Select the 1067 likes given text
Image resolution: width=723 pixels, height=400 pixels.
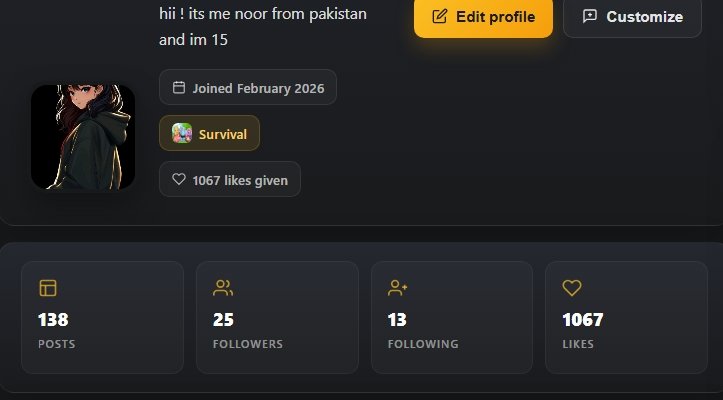(240, 180)
